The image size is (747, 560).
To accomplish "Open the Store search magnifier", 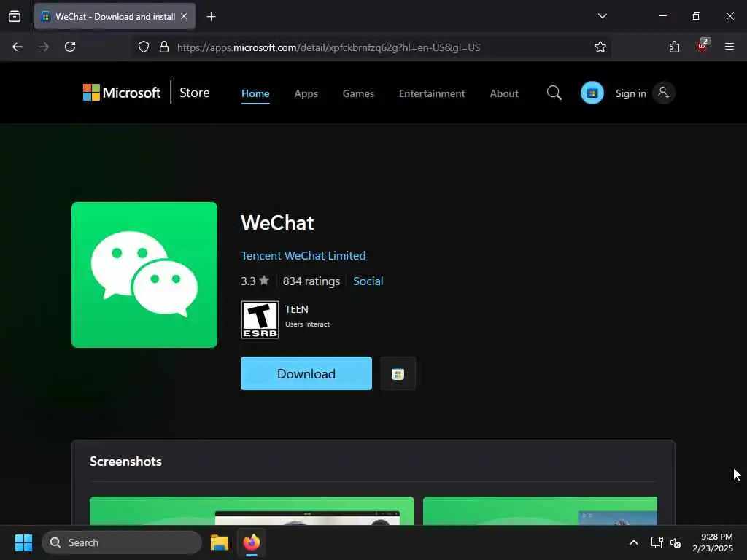I will 554,93.
